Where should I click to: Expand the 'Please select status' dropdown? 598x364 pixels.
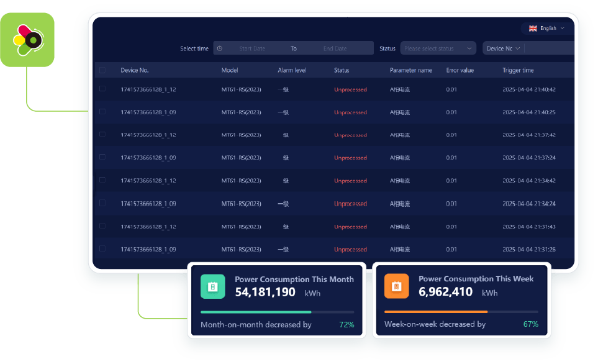tap(437, 48)
